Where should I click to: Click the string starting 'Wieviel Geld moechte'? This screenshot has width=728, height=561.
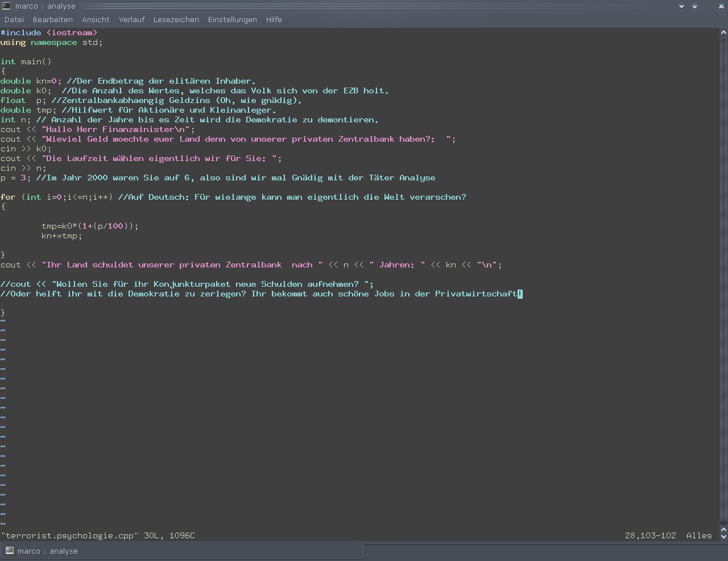[x=246, y=139]
